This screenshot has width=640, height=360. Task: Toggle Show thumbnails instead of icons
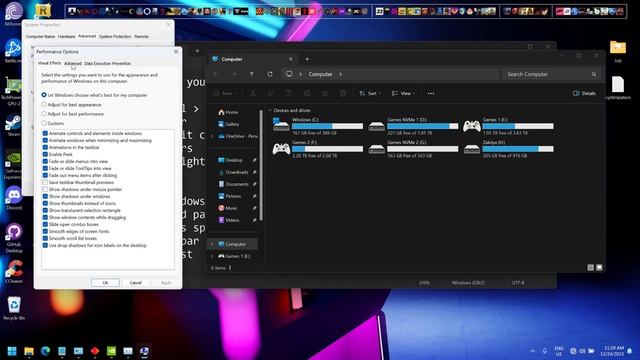tap(45, 203)
